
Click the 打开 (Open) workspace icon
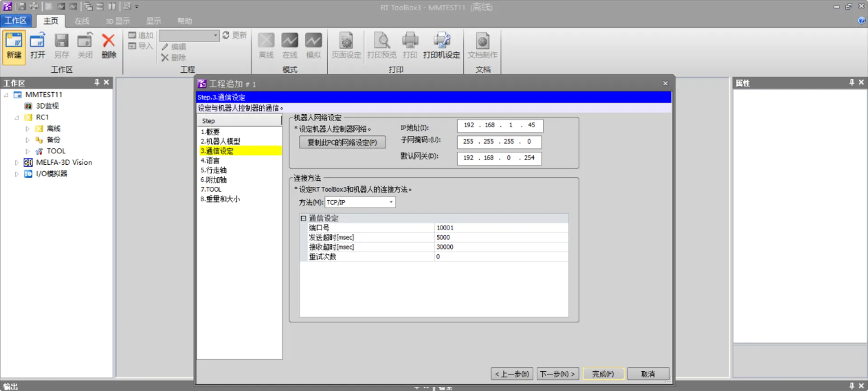coord(38,45)
